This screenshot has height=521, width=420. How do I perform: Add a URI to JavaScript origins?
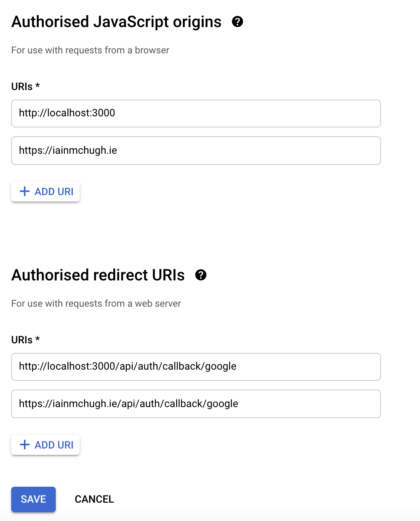coord(45,192)
